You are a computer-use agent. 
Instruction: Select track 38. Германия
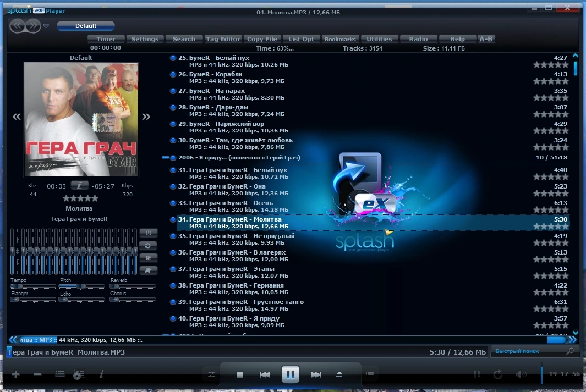point(369,289)
